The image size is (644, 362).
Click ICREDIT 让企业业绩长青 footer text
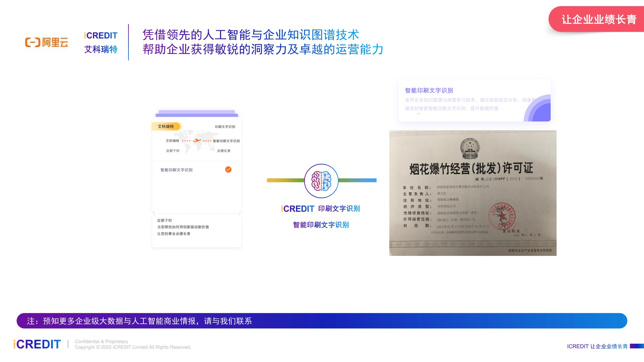pos(597,346)
